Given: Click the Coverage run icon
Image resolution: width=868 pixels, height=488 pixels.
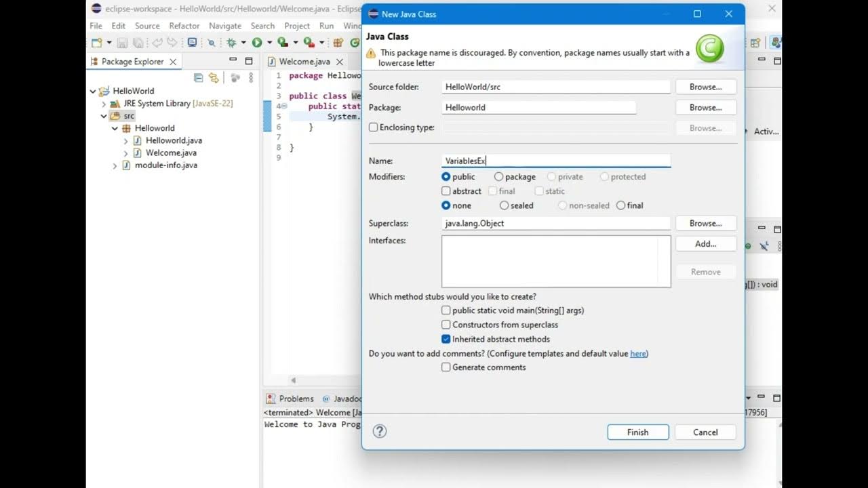Looking at the screenshot, I should click(x=283, y=42).
